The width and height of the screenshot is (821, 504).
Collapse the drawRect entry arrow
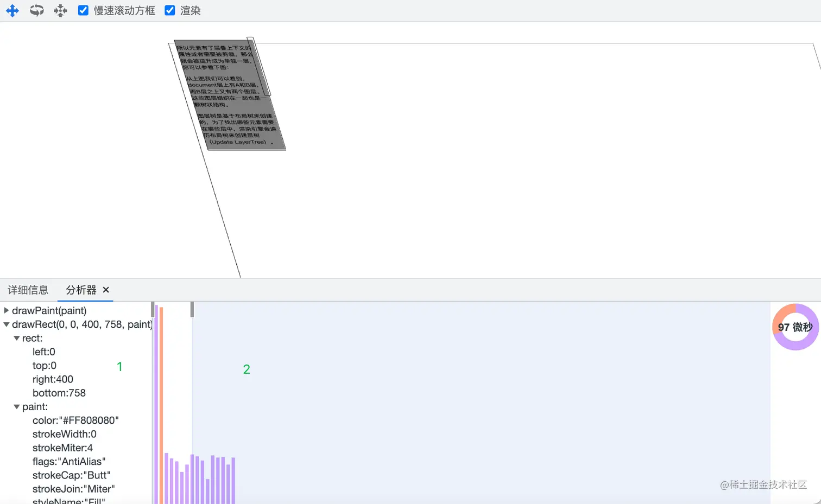tap(7, 324)
